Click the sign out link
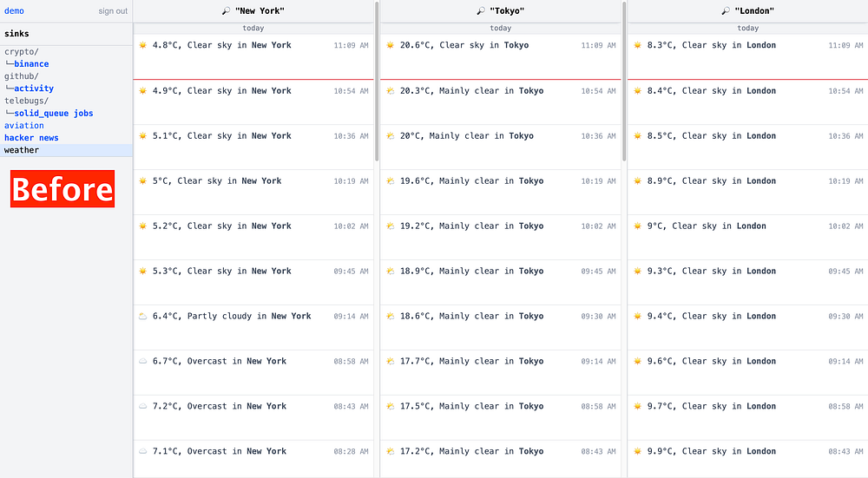This screenshot has width=868, height=478. (113, 11)
